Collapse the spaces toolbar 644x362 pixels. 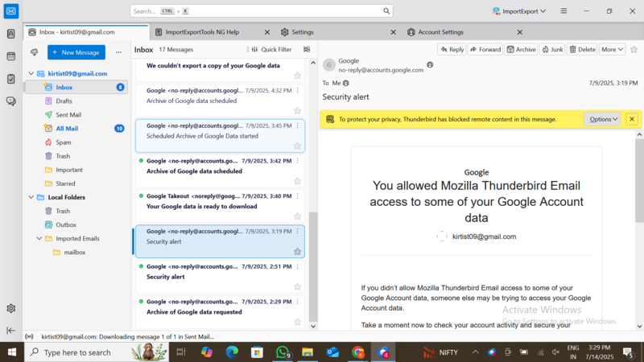pos(11,331)
